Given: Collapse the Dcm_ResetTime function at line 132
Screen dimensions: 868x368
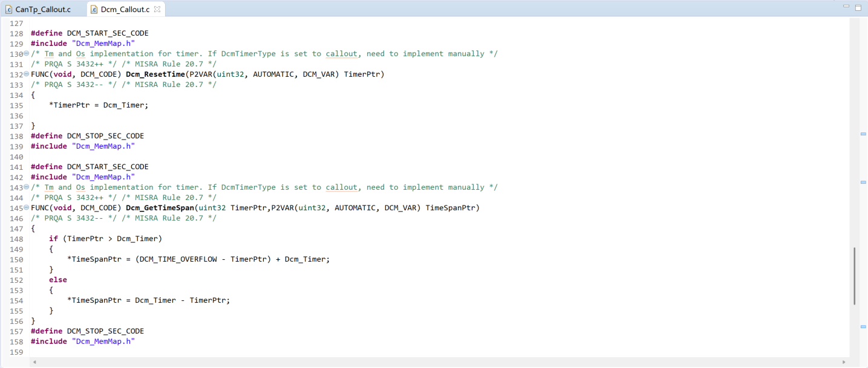Looking at the screenshot, I should (26, 74).
